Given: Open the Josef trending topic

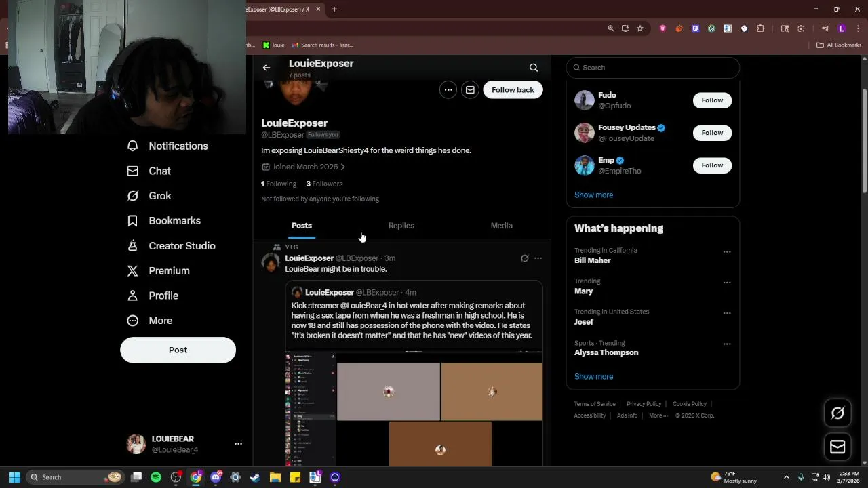Looking at the screenshot, I should coord(584,322).
